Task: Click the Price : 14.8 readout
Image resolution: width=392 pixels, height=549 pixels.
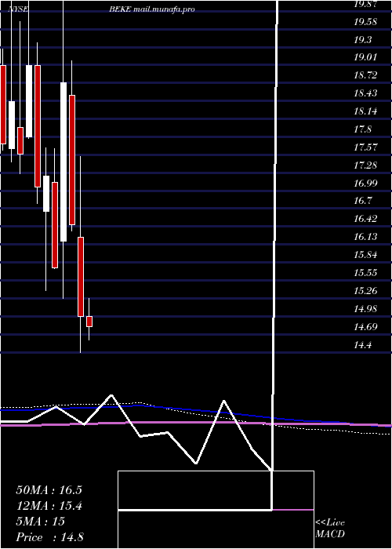Action: pyautogui.click(x=49, y=537)
